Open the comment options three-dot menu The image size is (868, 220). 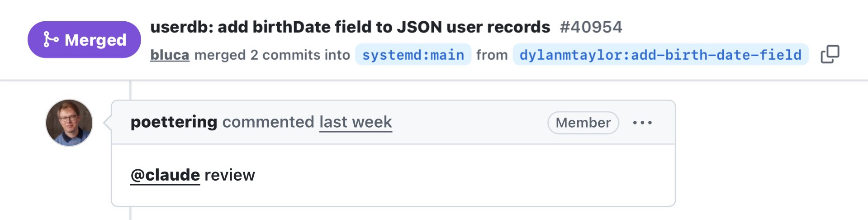click(642, 123)
